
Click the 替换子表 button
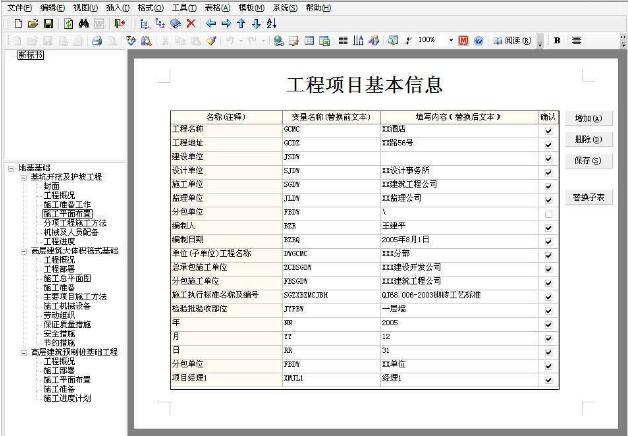588,197
